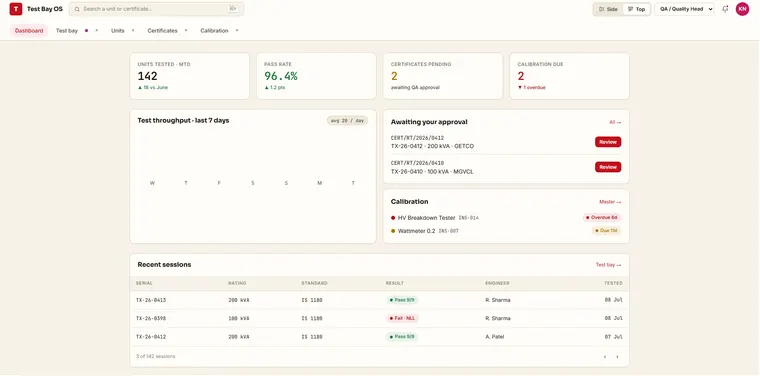Click the Pass Rate 96.4% value
Image resolution: width=760 pixels, height=376 pixels.
click(281, 76)
